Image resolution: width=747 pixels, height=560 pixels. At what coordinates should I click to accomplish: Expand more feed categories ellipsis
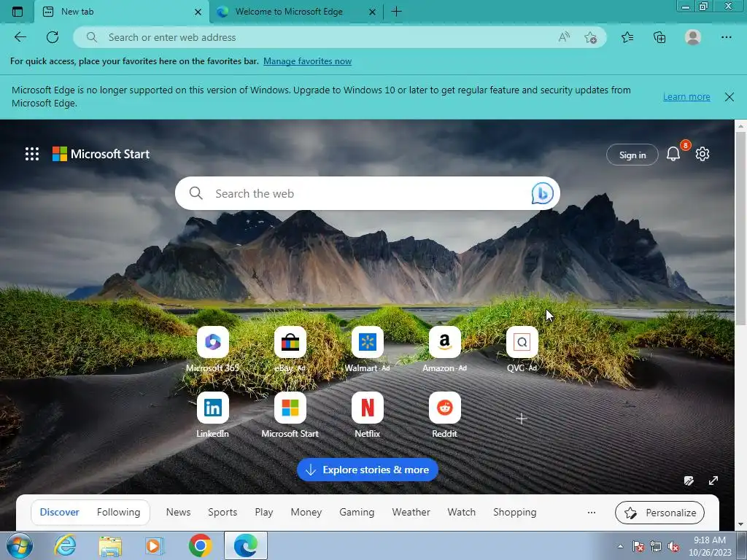click(x=591, y=513)
